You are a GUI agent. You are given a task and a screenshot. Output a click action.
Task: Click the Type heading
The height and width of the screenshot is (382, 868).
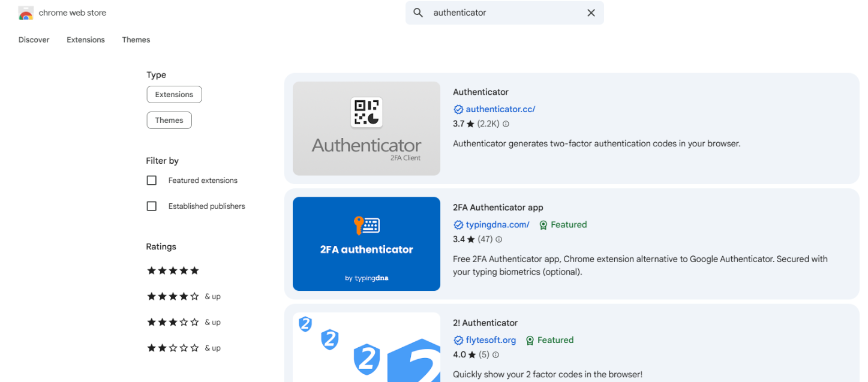click(157, 75)
